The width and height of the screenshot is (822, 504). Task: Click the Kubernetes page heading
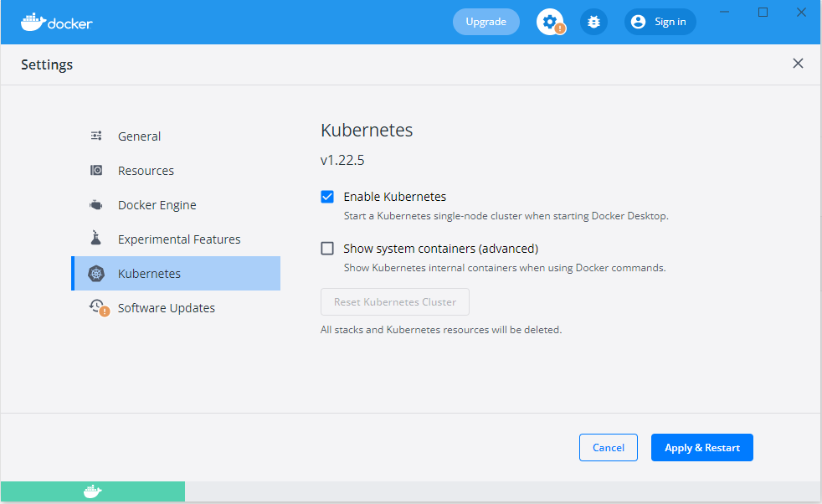coord(367,130)
